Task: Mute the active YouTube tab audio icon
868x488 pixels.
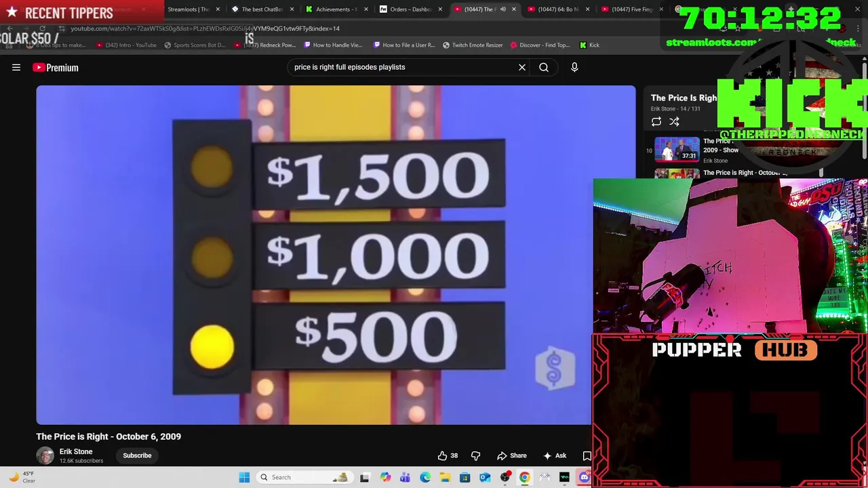Action: coord(502,9)
